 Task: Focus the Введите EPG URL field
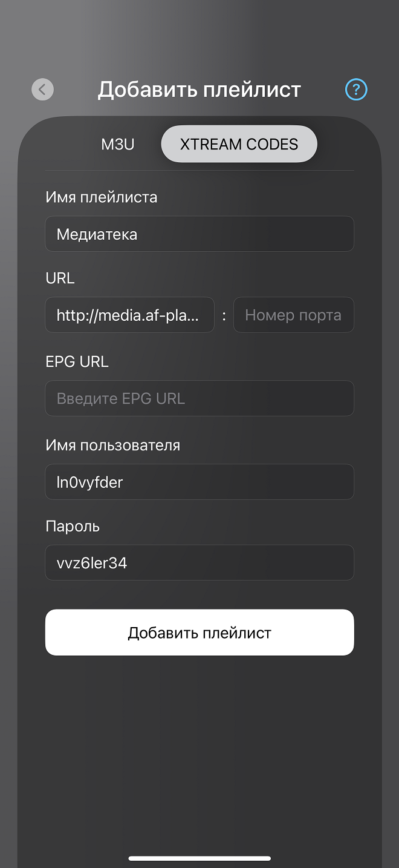coord(199,398)
